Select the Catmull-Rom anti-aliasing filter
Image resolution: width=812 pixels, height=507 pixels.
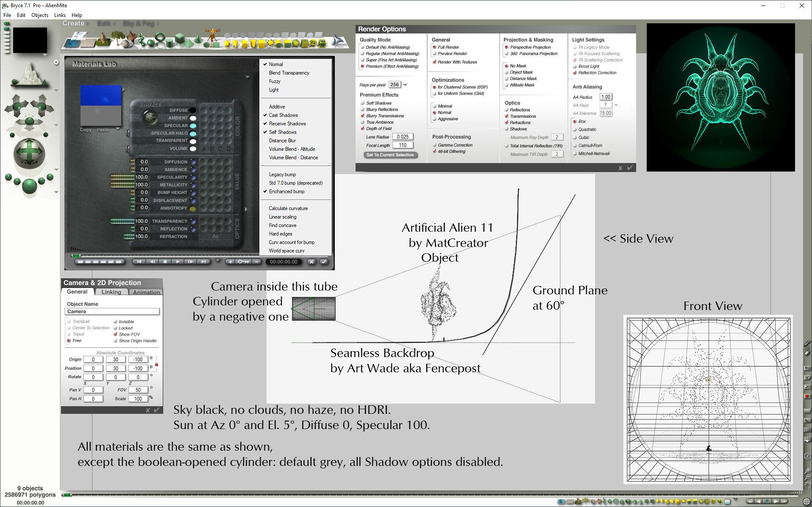[587, 146]
